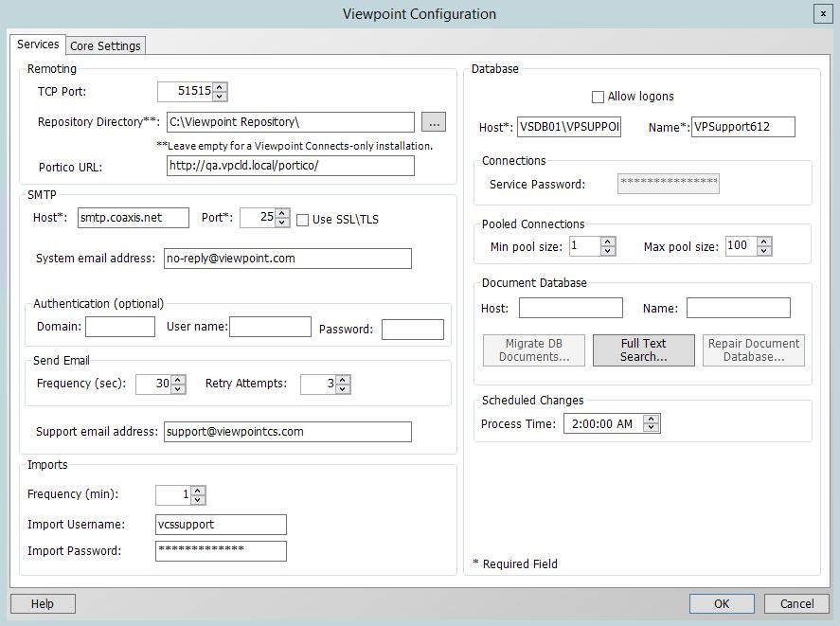Increase the TCP Port value

tap(220, 87)
